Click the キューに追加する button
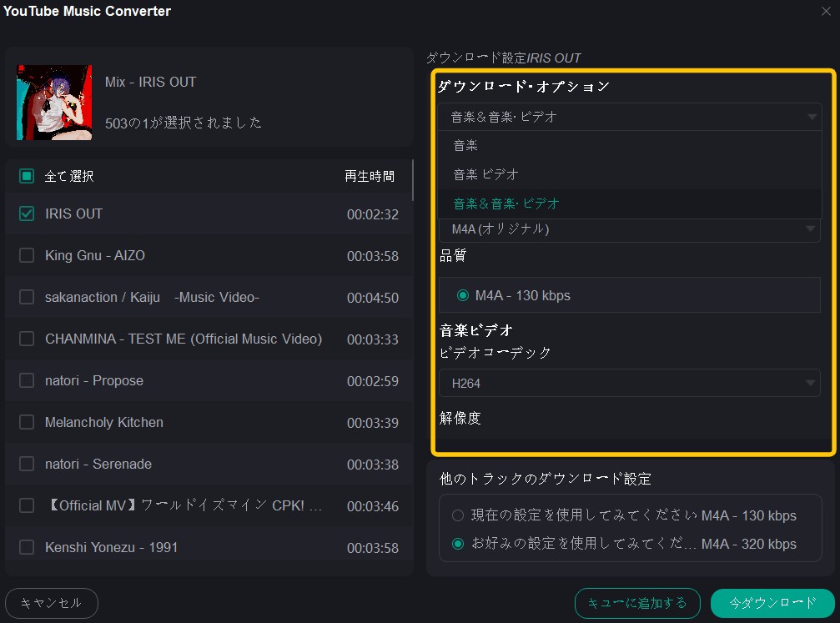Image resolution: width=840 pixels, height=623 pixels. (637, 603)
